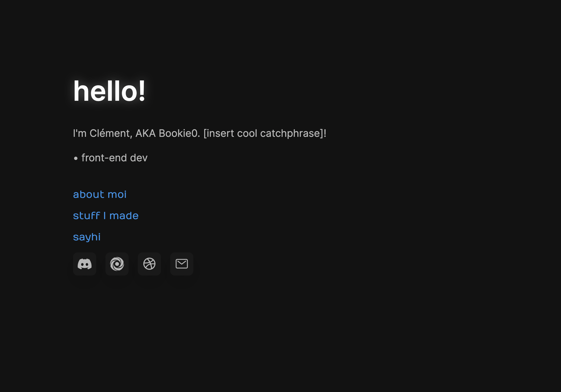Select the intro text about Bookie0
This screenshot has width=561, height=392.
tap(199, 133)
